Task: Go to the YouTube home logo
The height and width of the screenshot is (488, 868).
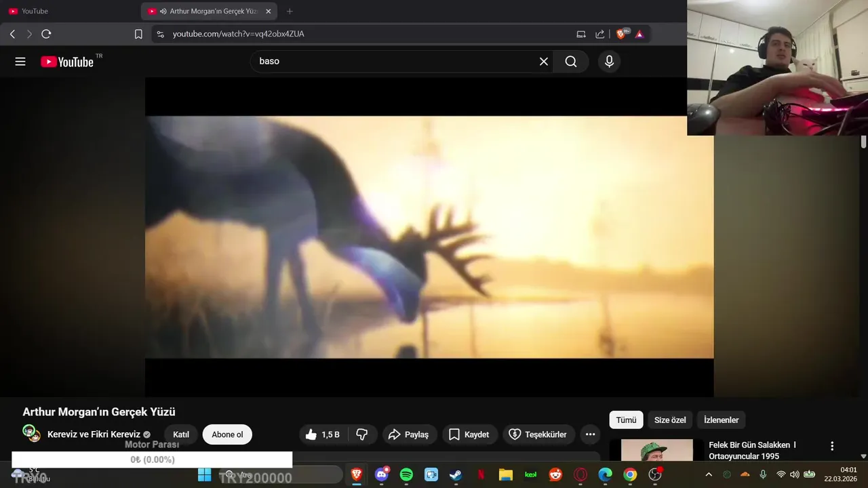Action: point(67,62)
